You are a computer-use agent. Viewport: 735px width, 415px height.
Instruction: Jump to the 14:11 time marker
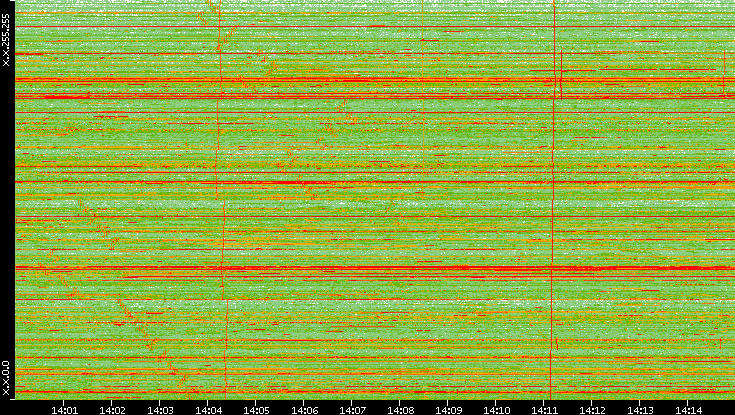tap(544, 408)
